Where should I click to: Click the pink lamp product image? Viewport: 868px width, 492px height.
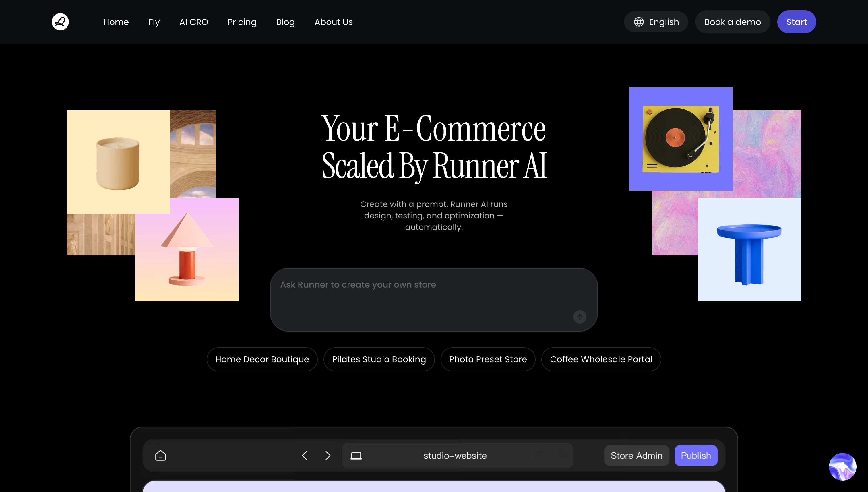tap(187, 250)
